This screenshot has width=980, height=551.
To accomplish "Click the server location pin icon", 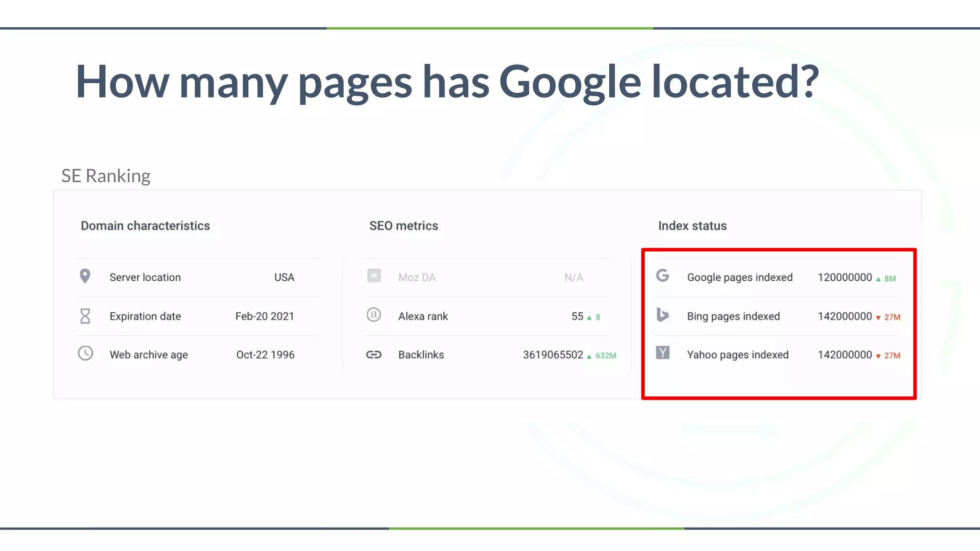I will tap(85, 276).
